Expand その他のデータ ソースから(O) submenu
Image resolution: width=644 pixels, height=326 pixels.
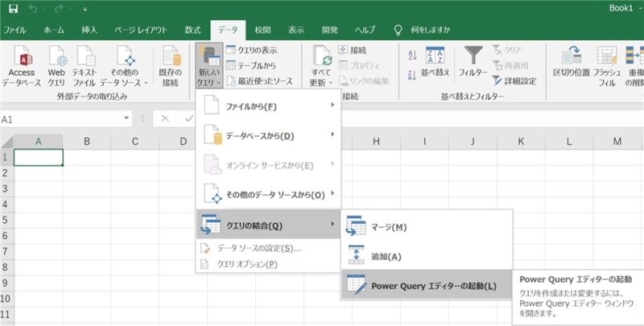click(269, 195)
